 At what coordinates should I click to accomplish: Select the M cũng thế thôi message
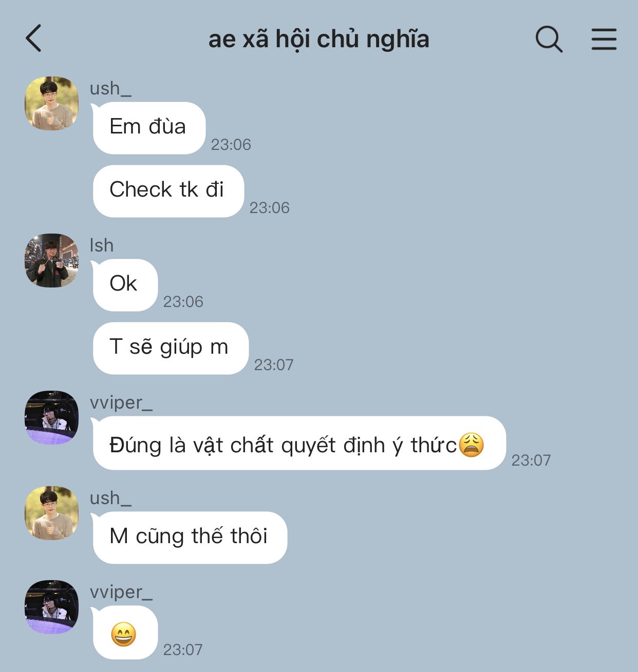tap(190, 537)
